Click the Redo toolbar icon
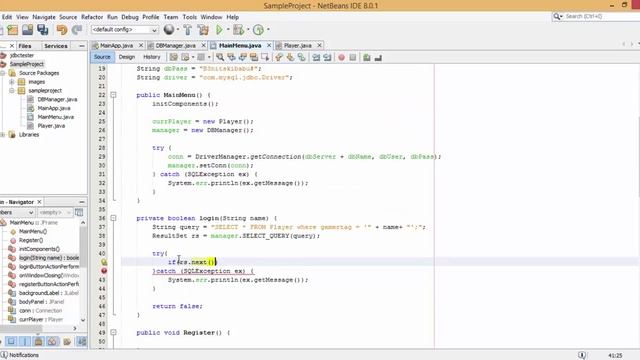 (77, 30)
